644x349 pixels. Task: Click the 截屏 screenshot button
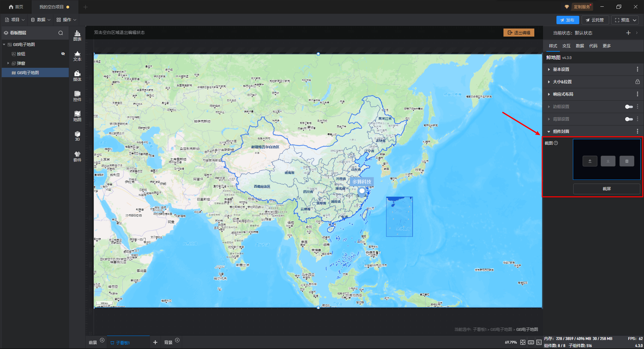[606, 189]
